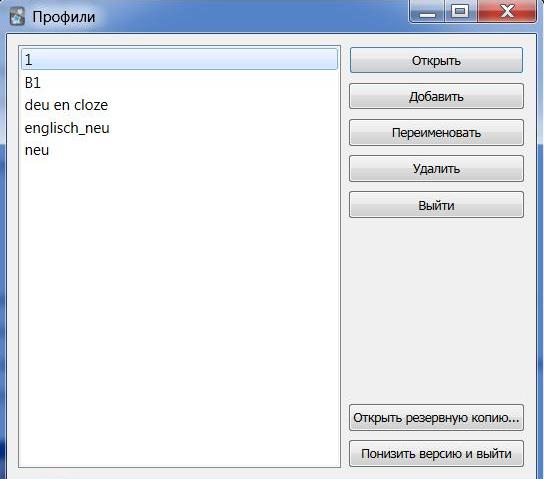Click blank panel area below Выйти button

436,310
